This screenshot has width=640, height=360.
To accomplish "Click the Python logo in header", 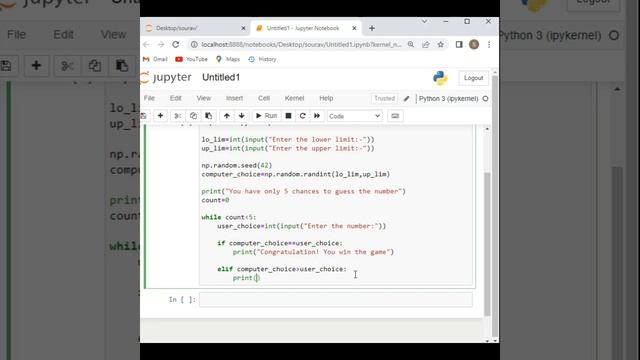I will tap(440, 78).
